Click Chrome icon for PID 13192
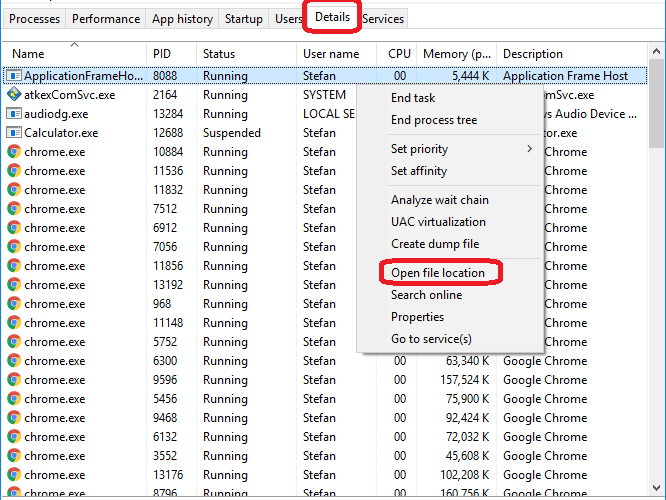The height and width of the screenshot is (500, 666). (x=14, y=285)
